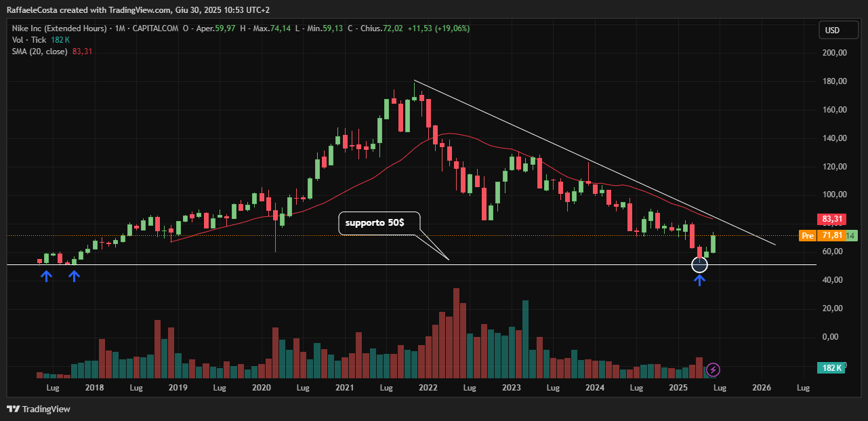Click the 2026 label on time axis
868x421 pixels.
click(762, 388)
